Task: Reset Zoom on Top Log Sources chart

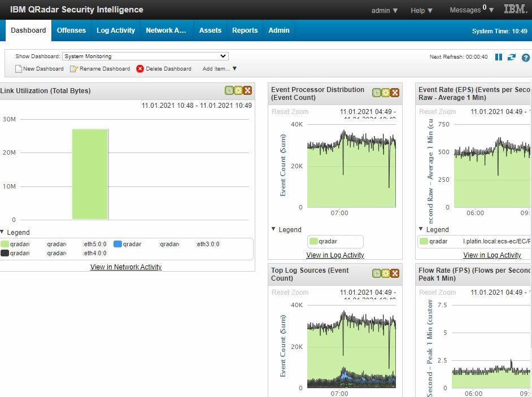Action: 290,293
